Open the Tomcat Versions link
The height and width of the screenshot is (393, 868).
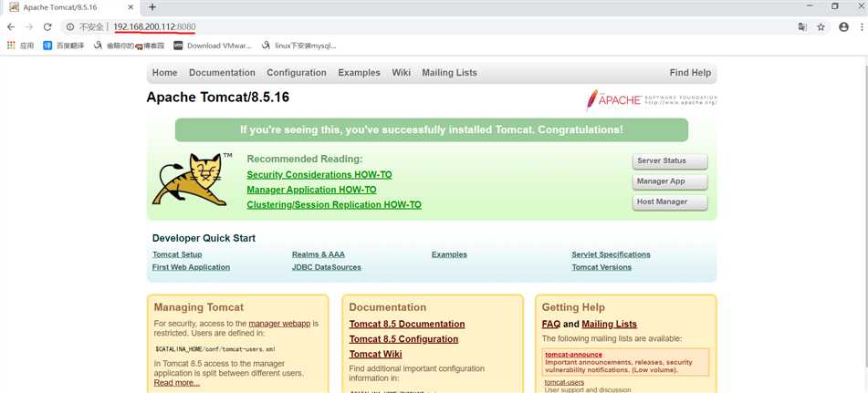(x=601, y=267)
